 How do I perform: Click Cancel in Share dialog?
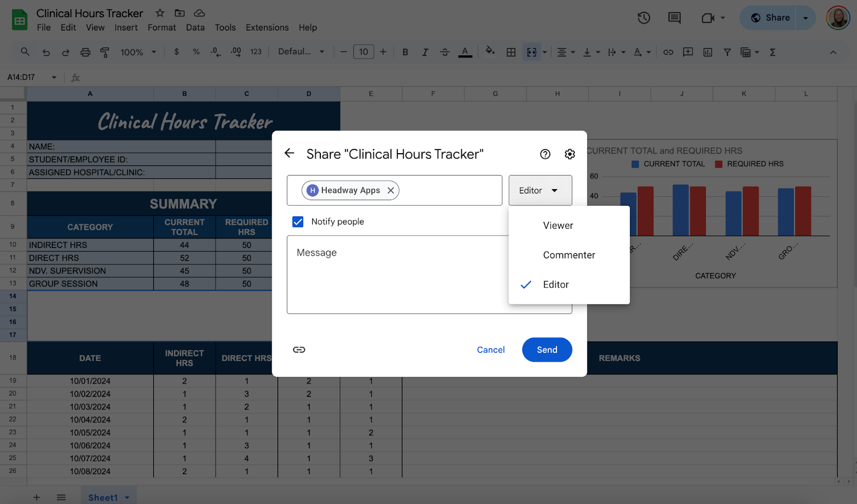[491, 350]
